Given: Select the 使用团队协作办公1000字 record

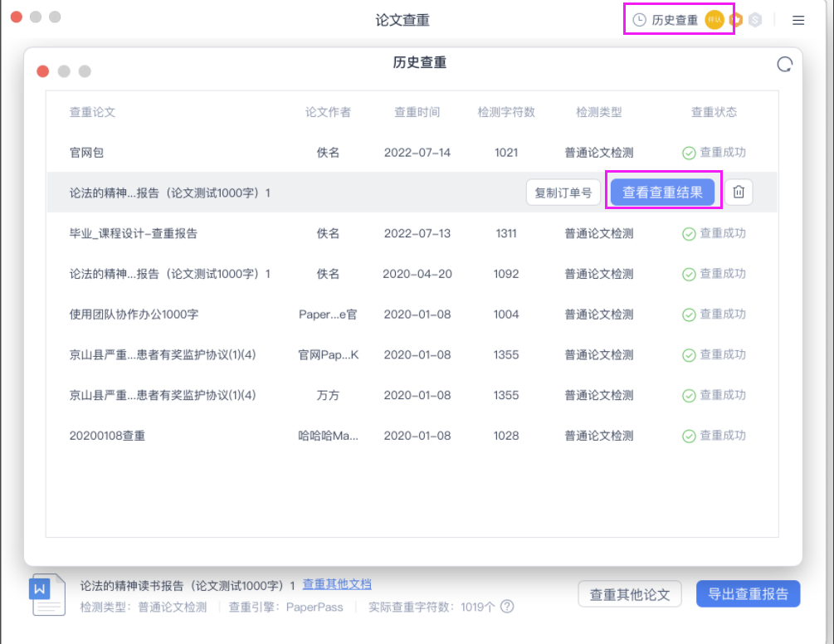Looking at the screenshot, I should pyautogui.click(x=134, y=315).
